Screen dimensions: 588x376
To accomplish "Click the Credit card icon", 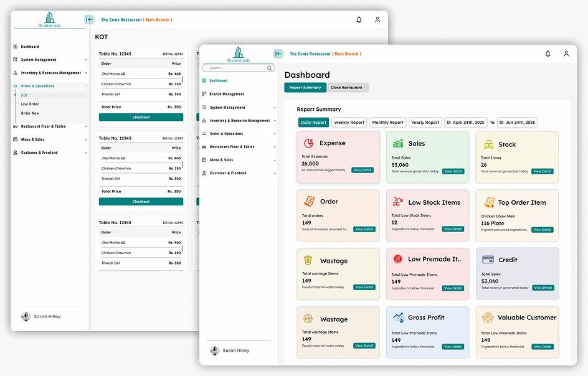I will coord(488,260).
